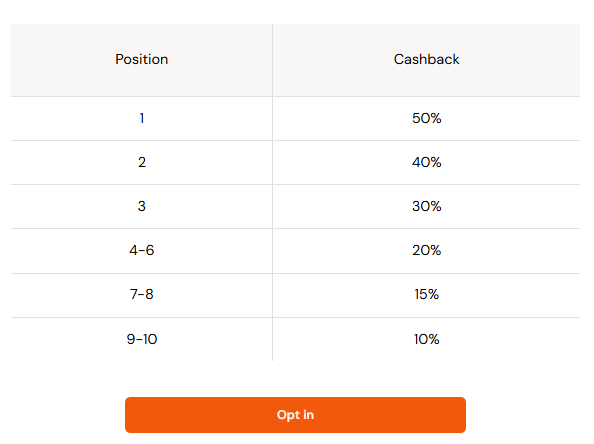594x444 pixels.
Task: Select the 7-8 position cell
Action: pyautogui.click(x=142, y=295)
